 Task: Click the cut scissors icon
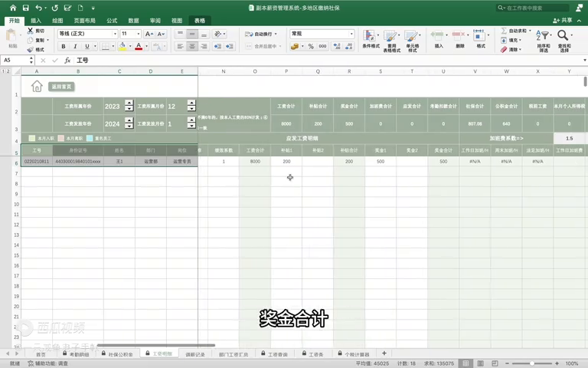click(30, 31)
